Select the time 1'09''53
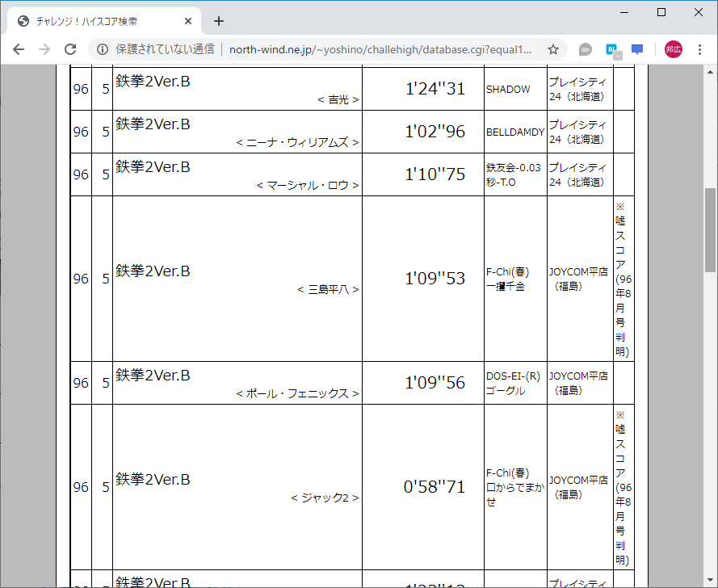The height and width of the screenshot is (588, 718). coord(435,279)
